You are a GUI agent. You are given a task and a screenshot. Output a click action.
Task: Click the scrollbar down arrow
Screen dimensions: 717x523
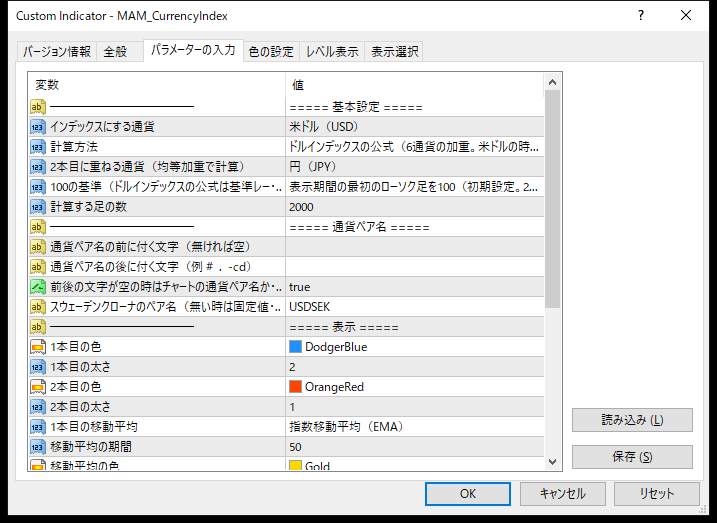tap(552, 462)
